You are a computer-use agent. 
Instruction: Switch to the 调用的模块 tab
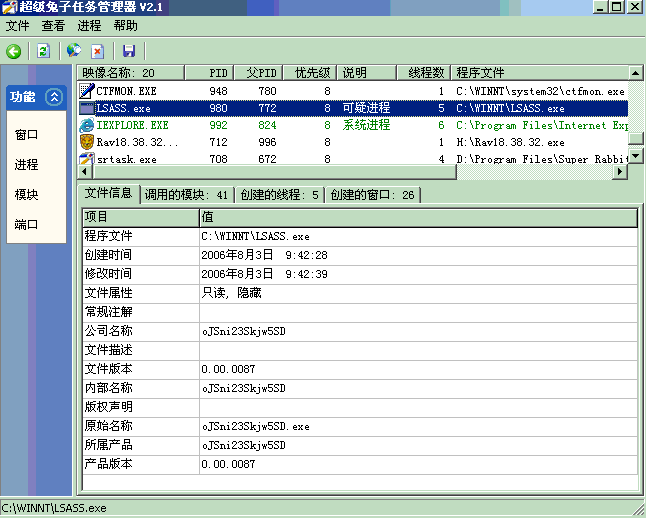pyautogui.click(x=186, y=195)
